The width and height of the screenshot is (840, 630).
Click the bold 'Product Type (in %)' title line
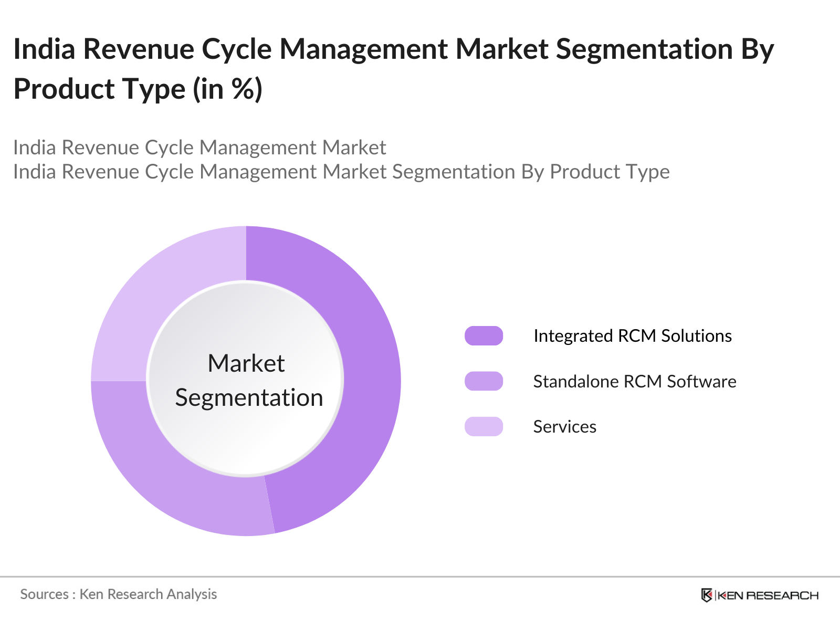(138, 88)
